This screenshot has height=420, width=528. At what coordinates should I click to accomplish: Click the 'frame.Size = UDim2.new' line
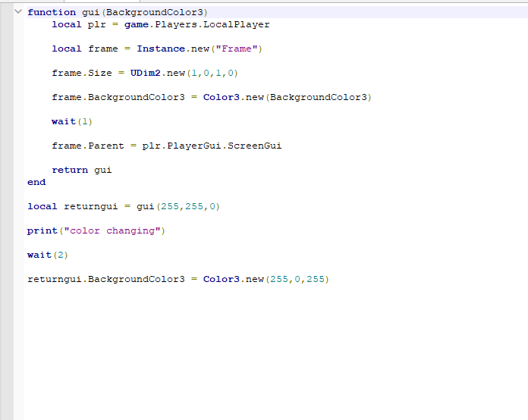[145, 73]
